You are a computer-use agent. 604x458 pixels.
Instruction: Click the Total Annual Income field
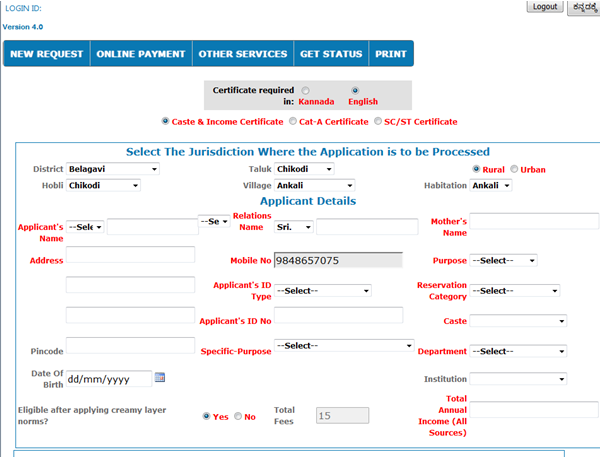click(x=534, y=409)
